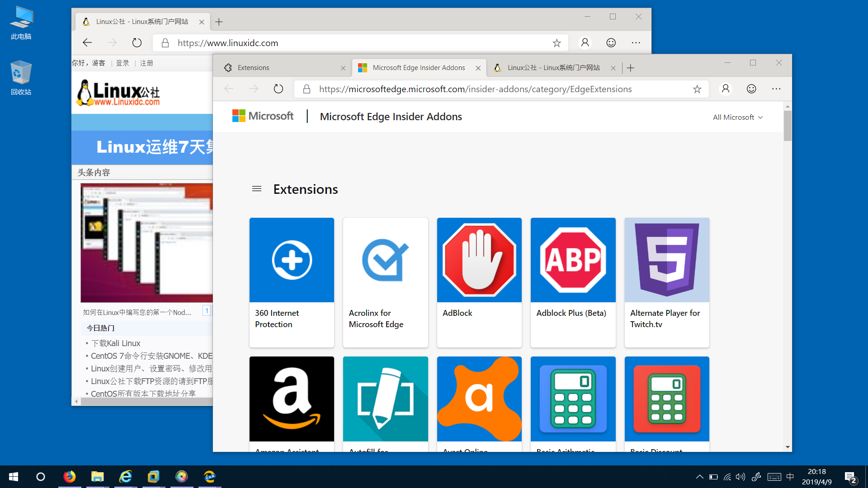This screenshot has height=488, width=868.
Task: Open the Basic Arithmetic calculator icon
Action: tap(573, 399)
